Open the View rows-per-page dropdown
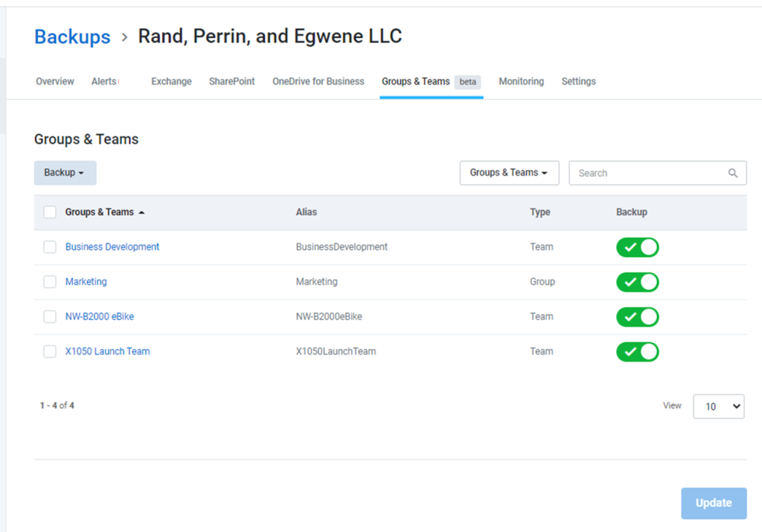 pos(718,406)
